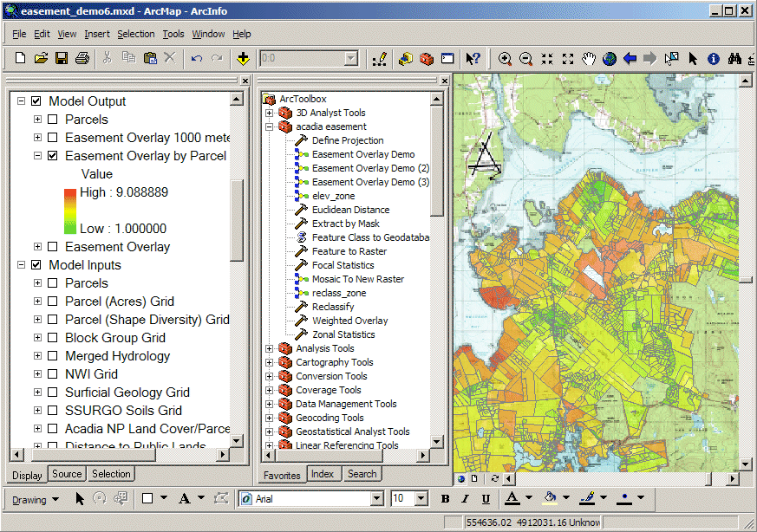Apply italic text formatting
The image size is (757, 532).
click(x=466, y=499)
